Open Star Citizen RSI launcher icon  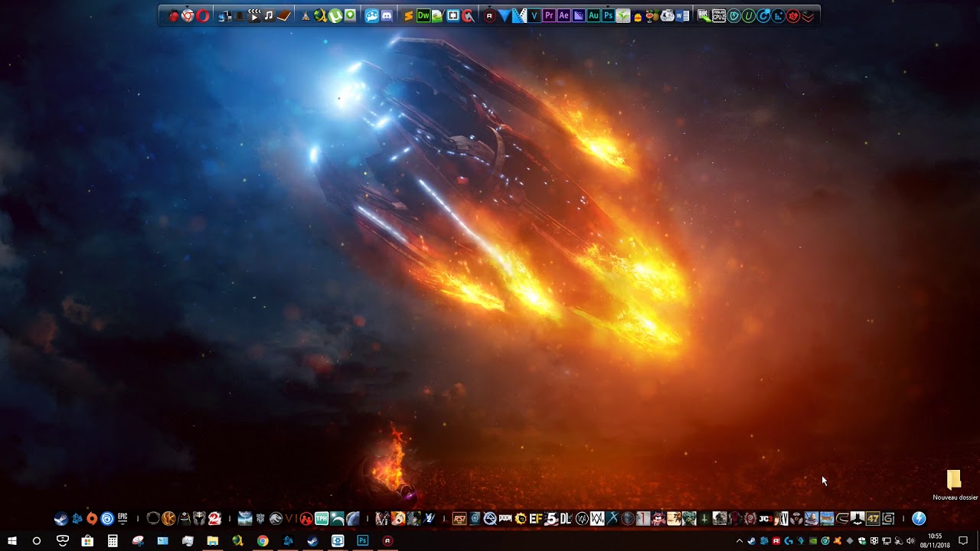click(459, 519)
